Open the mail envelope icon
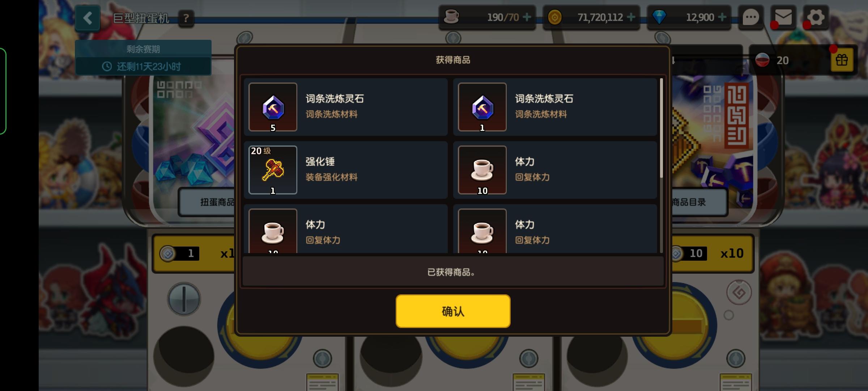Viewport: 868px width, 391px height. pos(783,17)
